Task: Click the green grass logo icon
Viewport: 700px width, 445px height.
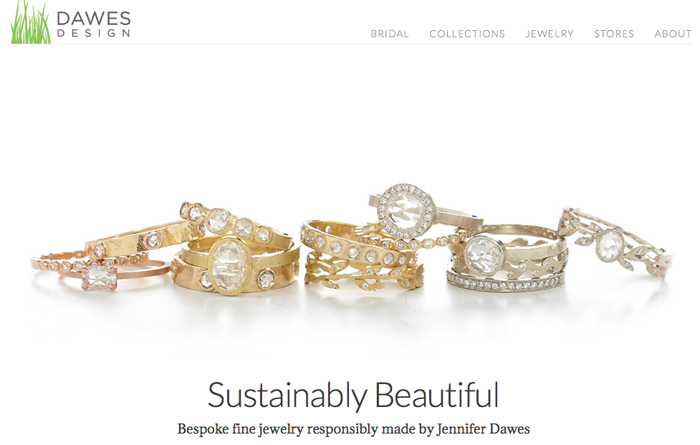Action: (30, 22)
